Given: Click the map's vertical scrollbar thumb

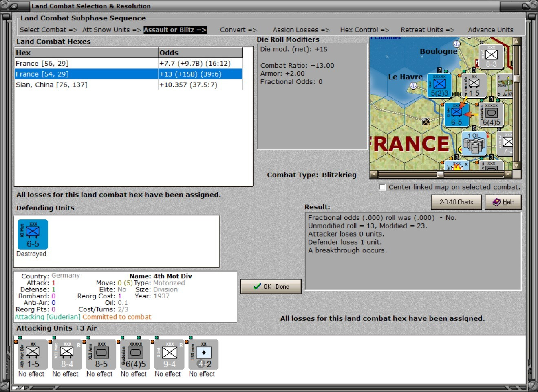Looking at the screenshot, I should [x=517, y=79].
